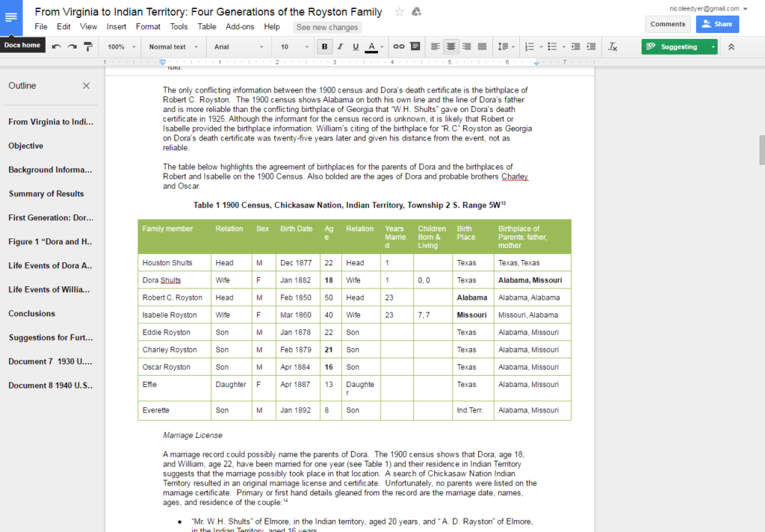This screenshot has width=765, height=532.
Task: Go to Life Events of Dora outline entry
Action: click(x=50, y=265)
